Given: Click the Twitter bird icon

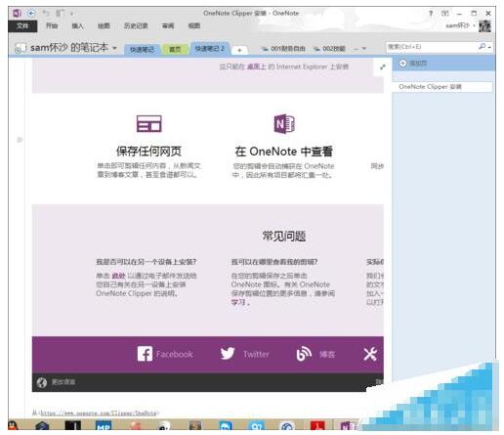Looking at the screenshot, I should [x=228, y=354].
